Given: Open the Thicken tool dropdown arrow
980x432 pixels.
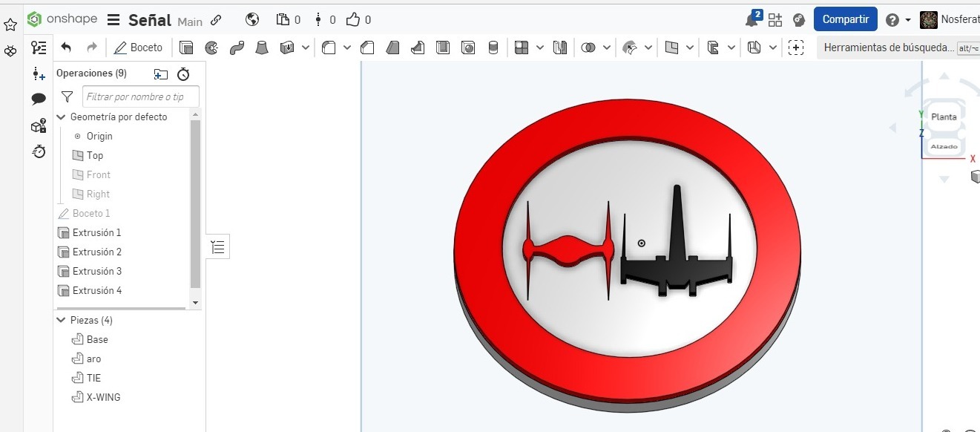Looking at the screenshot, I should tap(306, 48).
